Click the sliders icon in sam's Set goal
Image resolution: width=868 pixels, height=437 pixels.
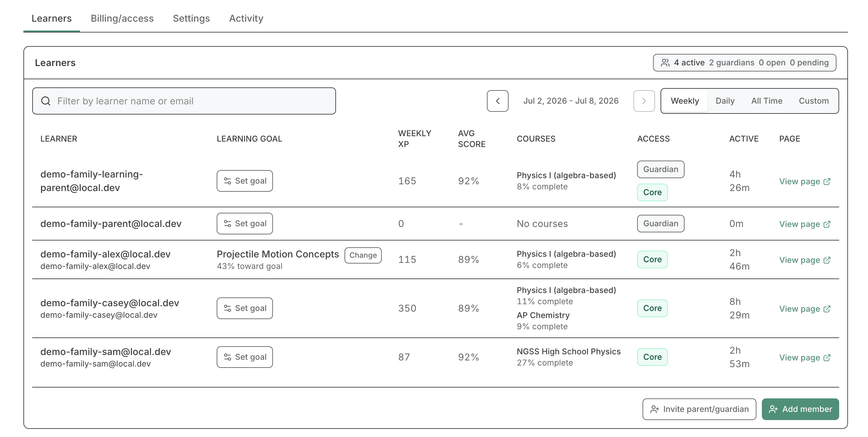click(x=228, y=357)
